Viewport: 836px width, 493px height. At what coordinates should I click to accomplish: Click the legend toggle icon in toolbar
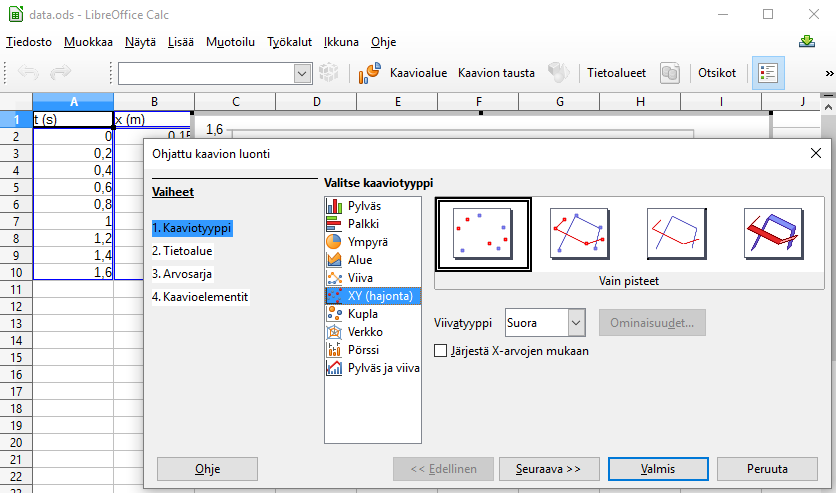pos(768,73)
